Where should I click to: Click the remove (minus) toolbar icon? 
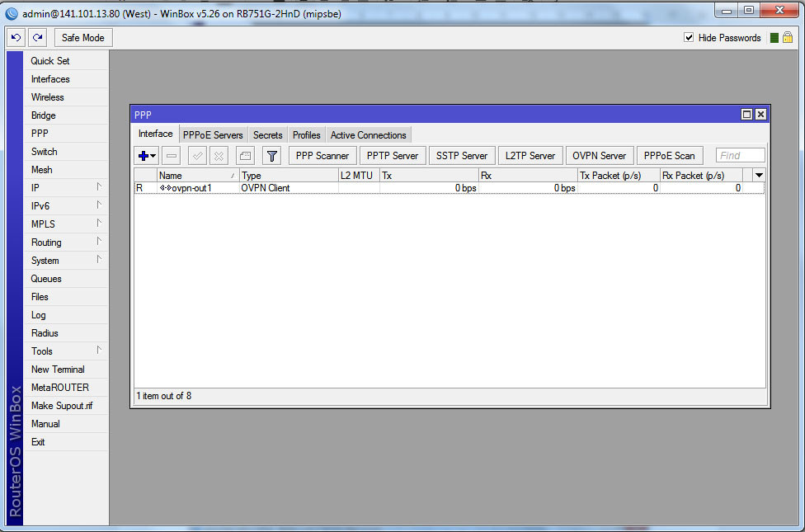coord(172,156)
